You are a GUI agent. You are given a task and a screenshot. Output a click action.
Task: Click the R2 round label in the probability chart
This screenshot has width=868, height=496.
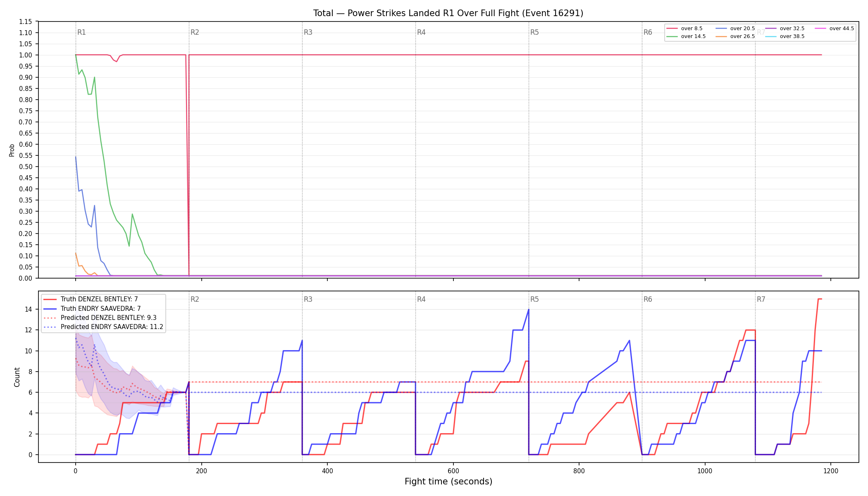tap(195, 32)
